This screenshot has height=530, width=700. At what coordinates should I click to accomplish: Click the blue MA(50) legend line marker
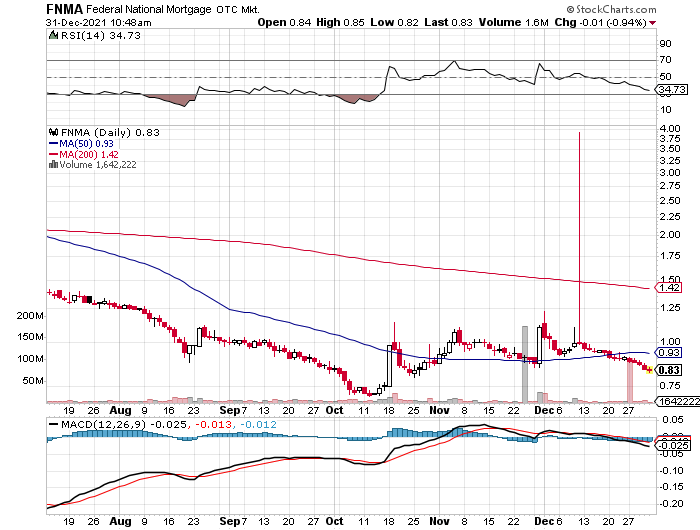click(53, 144)
